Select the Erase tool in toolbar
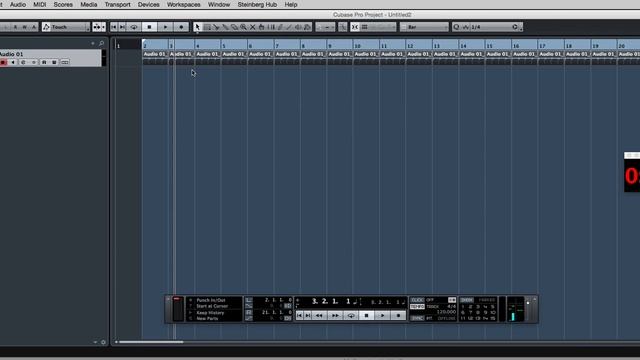 (234, 27)
